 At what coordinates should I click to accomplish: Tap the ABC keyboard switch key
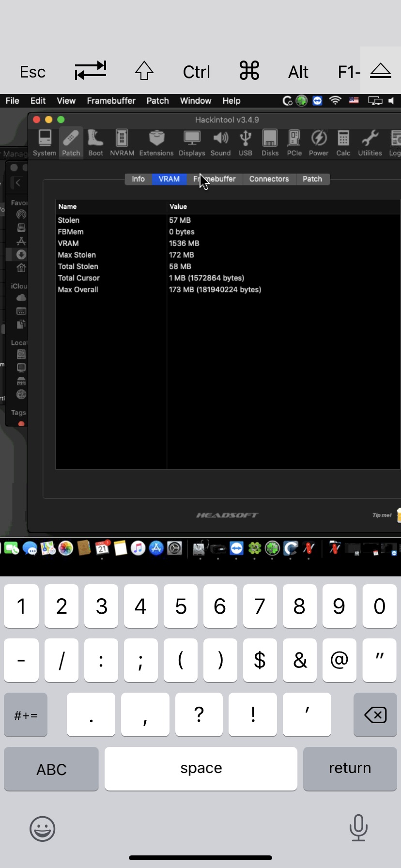(x=51, y=769)
